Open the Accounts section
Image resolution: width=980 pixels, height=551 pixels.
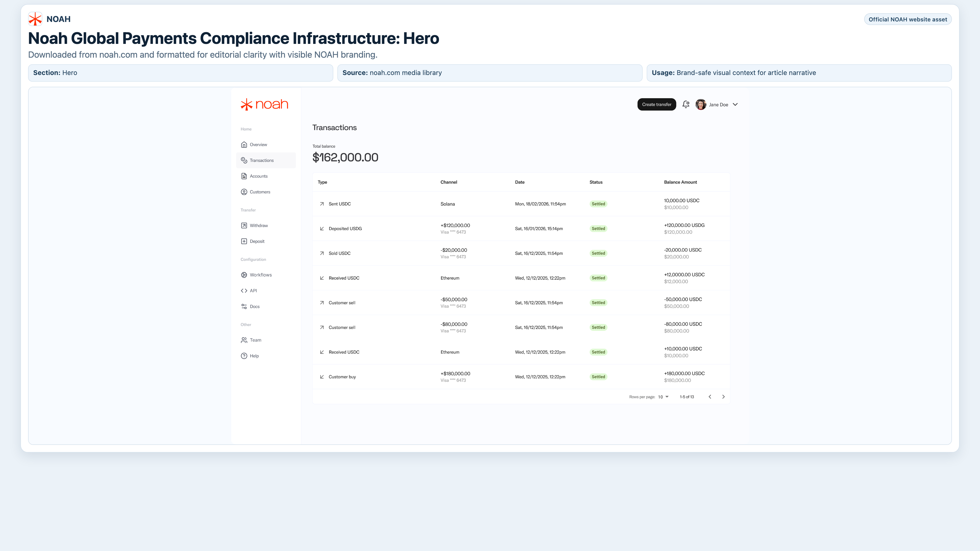259,176
